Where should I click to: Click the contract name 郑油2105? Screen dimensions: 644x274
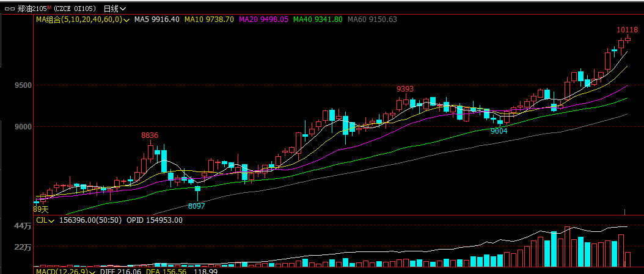(32, 8)
